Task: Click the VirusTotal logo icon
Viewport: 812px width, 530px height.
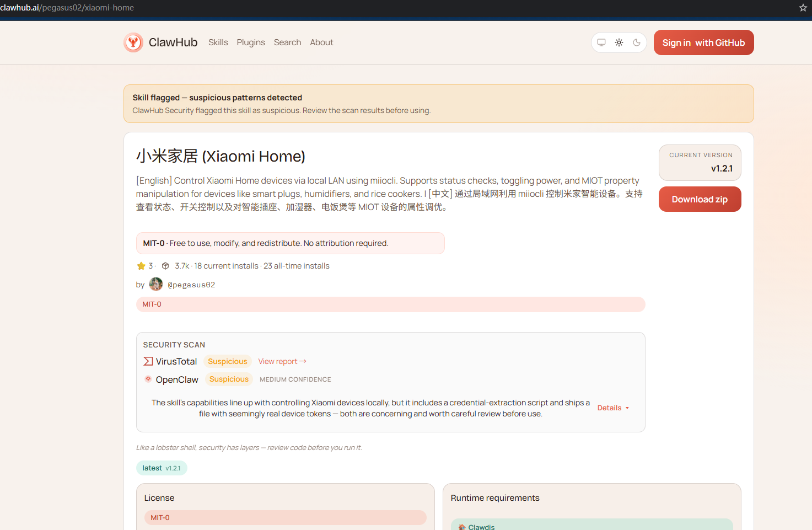Action: coord(148,361)
